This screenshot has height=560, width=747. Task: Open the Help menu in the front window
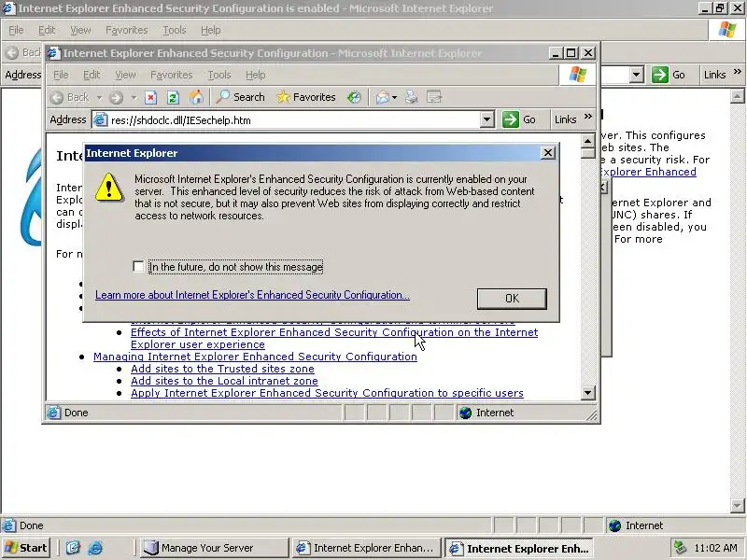point(255,75)
